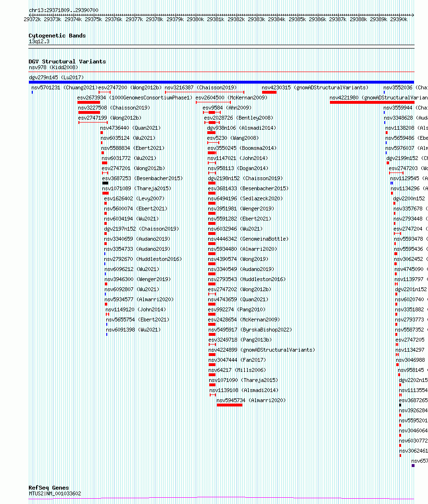Image resolution: width=428 pixels, height=504 pixels.
Task: Open nsv3951981 (Wenger2019) variant
Action: coord(241,209)
